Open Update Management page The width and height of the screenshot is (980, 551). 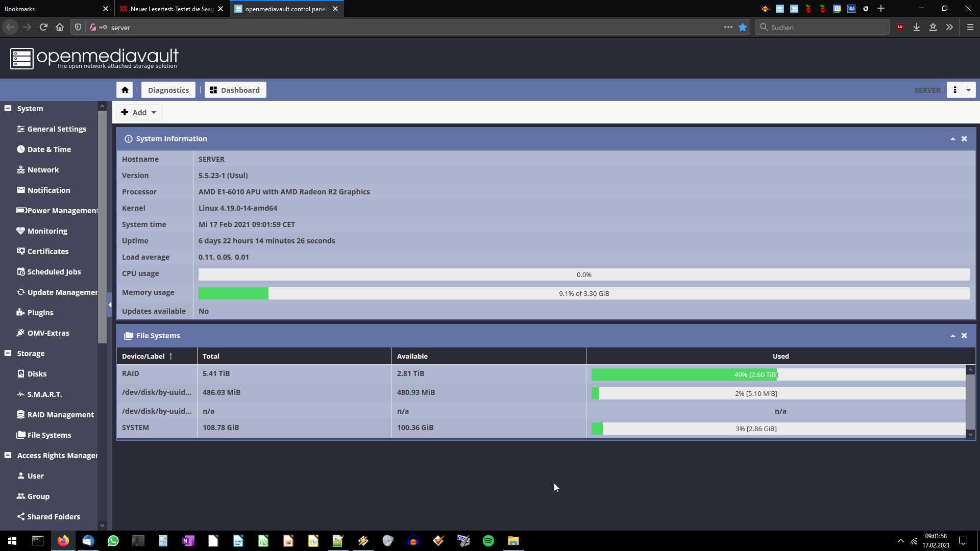click(x=57, y=292)
